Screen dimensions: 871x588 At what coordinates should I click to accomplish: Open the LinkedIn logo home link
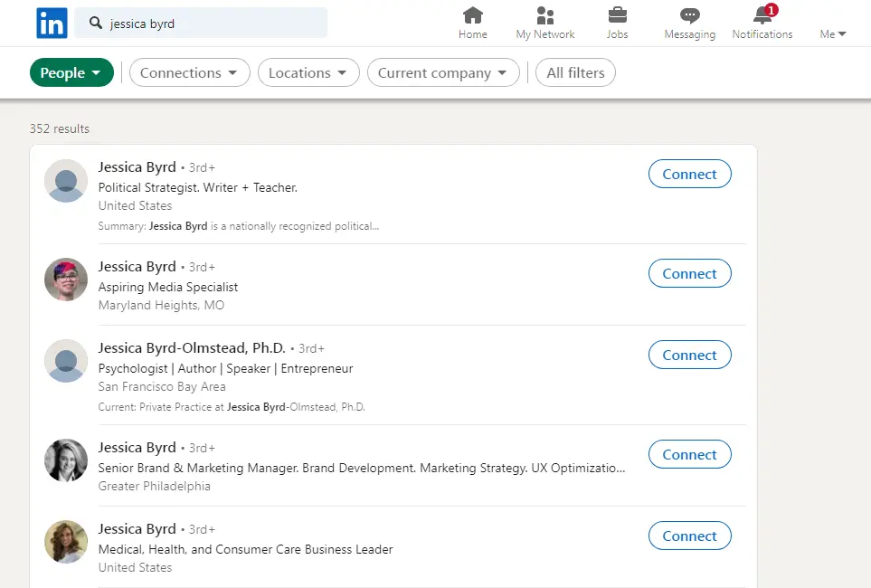click(x=52, y=24)
